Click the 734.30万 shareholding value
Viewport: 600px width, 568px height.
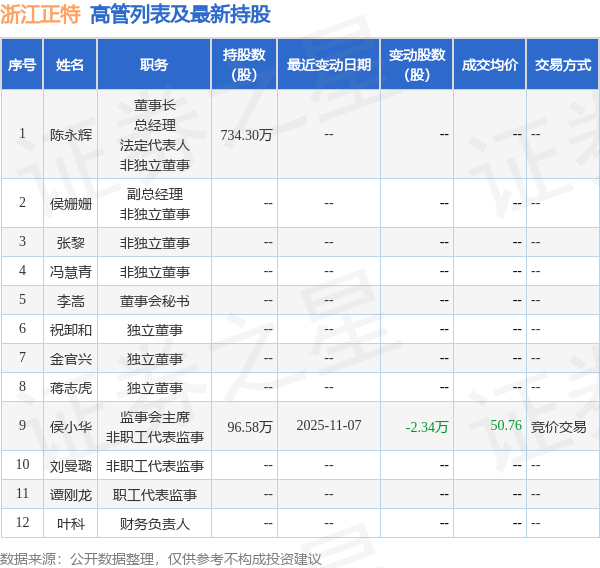[x=246, y=135]
